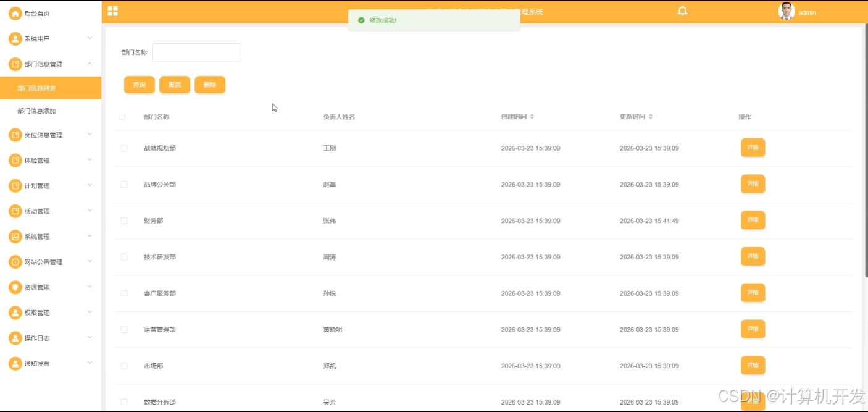
Task: Expand the 计划管理 menu chevron
Action: coord(90,185)
